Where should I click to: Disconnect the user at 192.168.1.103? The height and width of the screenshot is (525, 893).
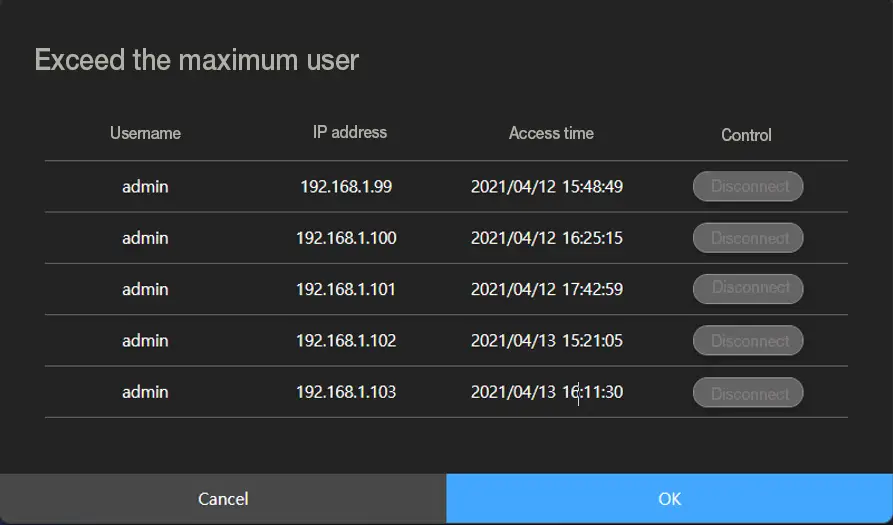[x=748, y=393]
